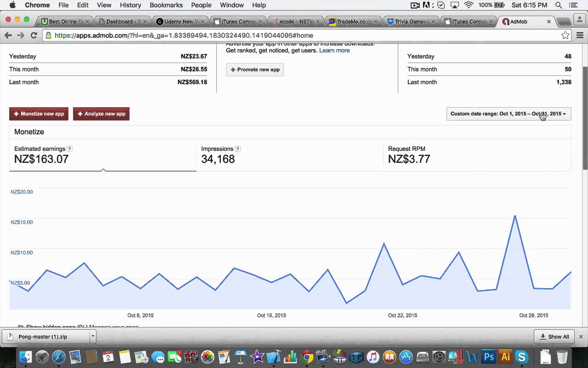Open the Custom date range dropdown
The width and height of the screenshot is (588, 368).
(509, 114)
